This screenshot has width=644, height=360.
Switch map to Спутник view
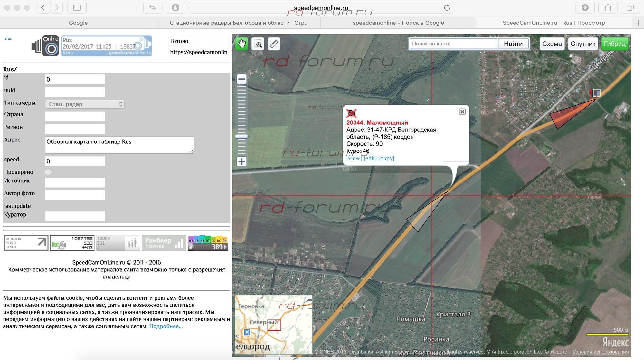[x=582, y=44]
